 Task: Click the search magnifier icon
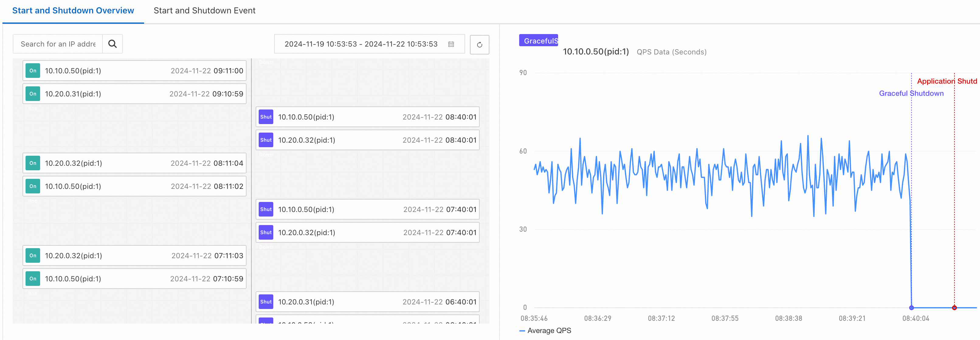tap(112, 44)
